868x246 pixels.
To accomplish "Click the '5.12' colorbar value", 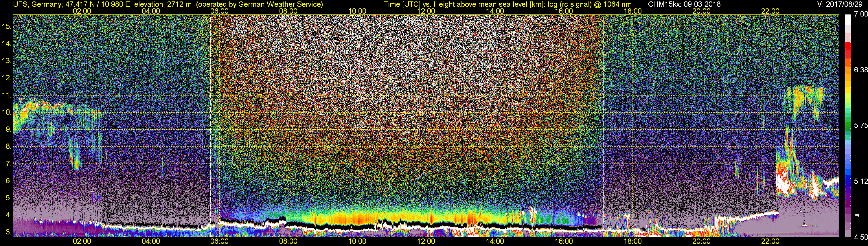I will [861, 181].
